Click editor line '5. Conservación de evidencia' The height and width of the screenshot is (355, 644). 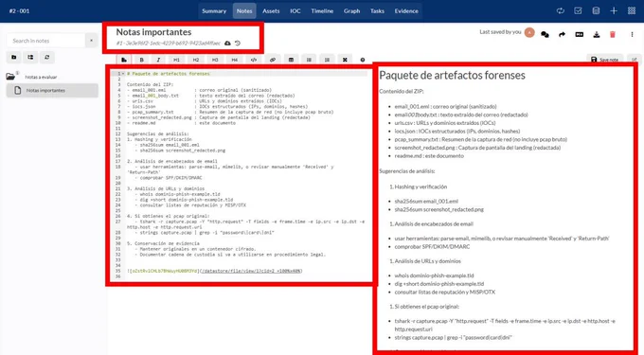tap(163, 243)
